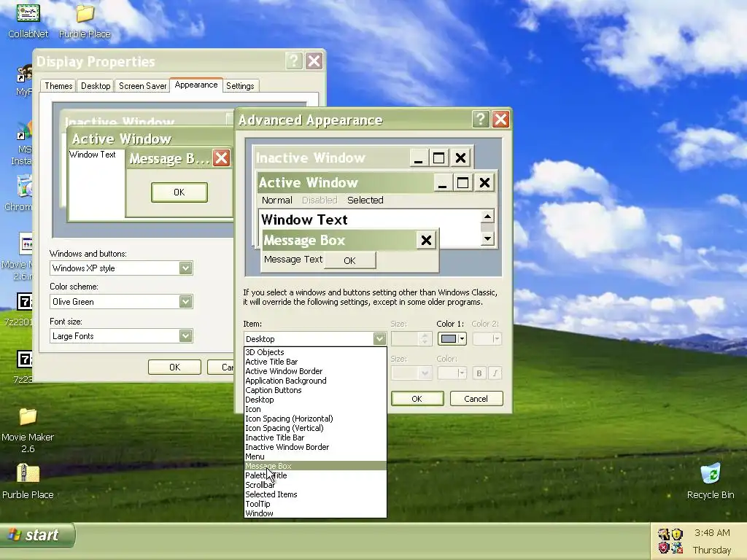Select Inactive Window Border in list
This screenshot has height=560, width=747.
315,447
